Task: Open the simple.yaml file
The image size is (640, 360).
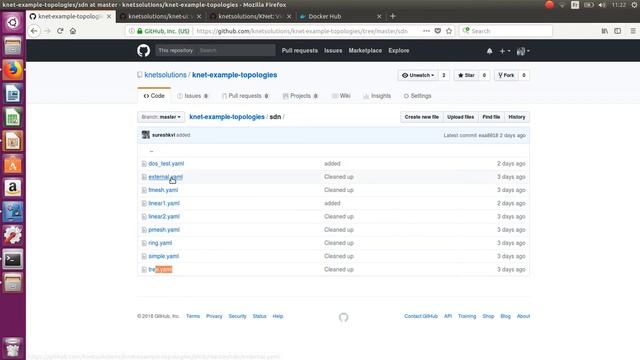Action: (164, 256)
